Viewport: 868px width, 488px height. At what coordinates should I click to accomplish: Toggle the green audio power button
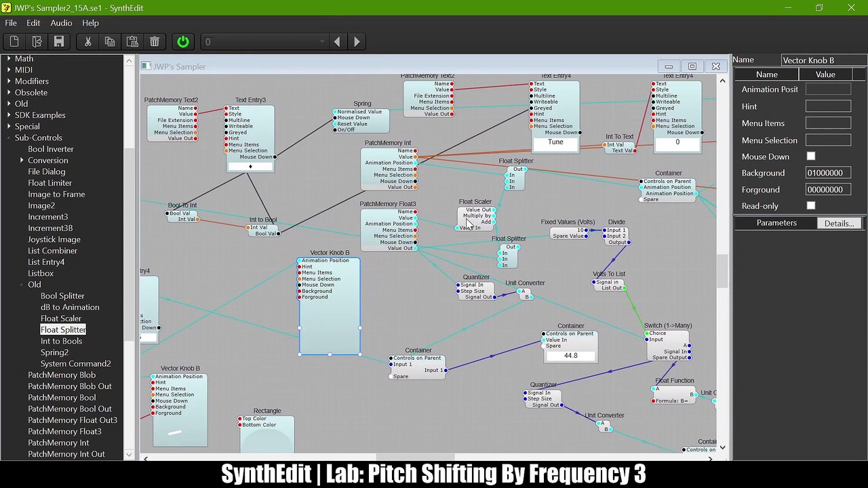pyautogui.click(x=183, y=42)
